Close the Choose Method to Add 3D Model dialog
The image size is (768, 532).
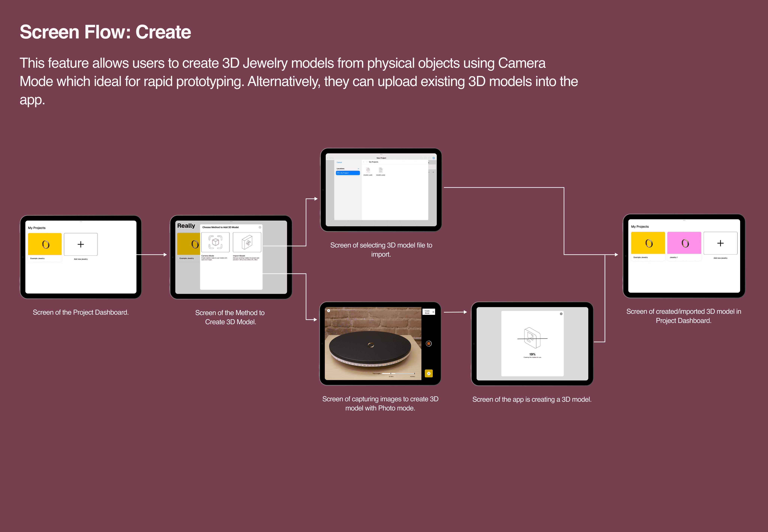click(x=260, y=227)
